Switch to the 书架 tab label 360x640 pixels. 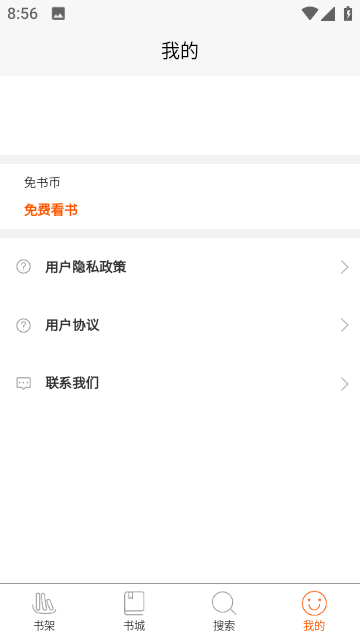coord(44,625)
